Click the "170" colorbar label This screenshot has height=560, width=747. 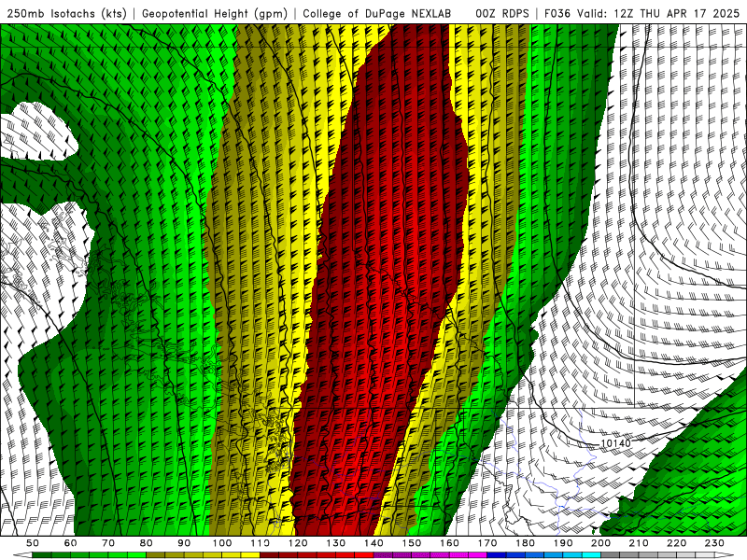487,543
